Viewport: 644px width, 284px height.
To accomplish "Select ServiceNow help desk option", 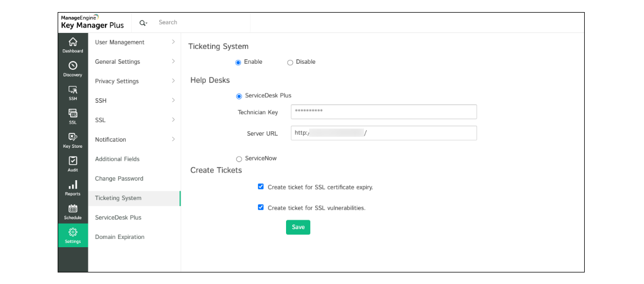I will [239, 159].
